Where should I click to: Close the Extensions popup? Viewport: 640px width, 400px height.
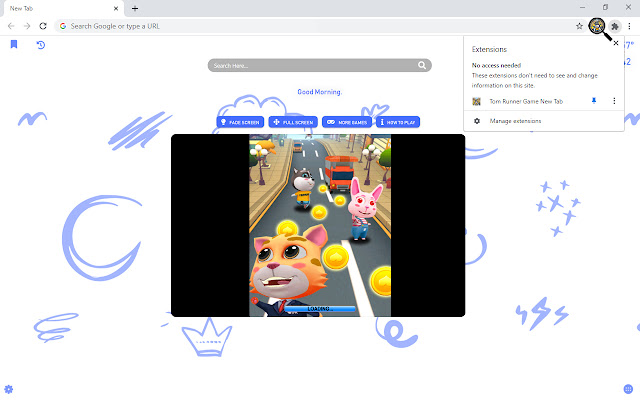616,43
